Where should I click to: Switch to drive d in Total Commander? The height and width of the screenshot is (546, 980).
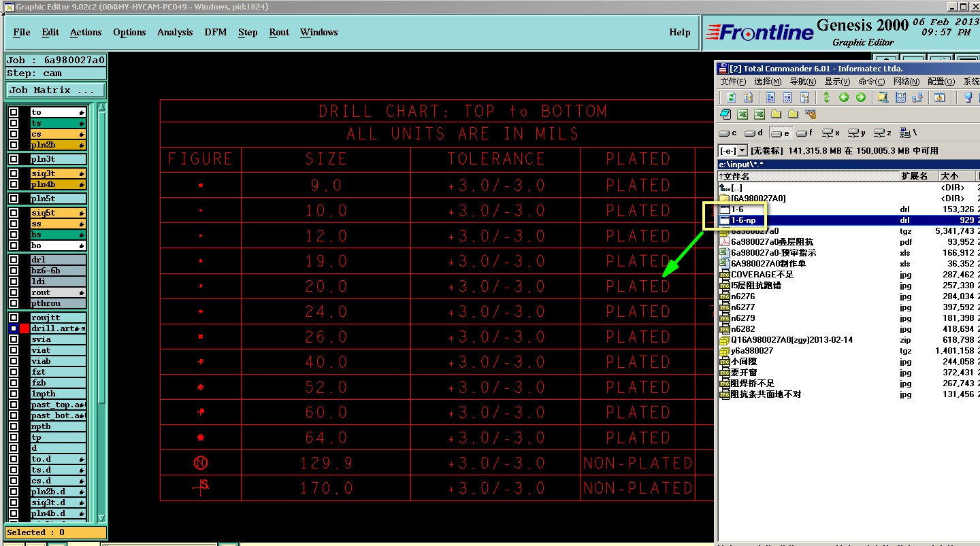755,133
